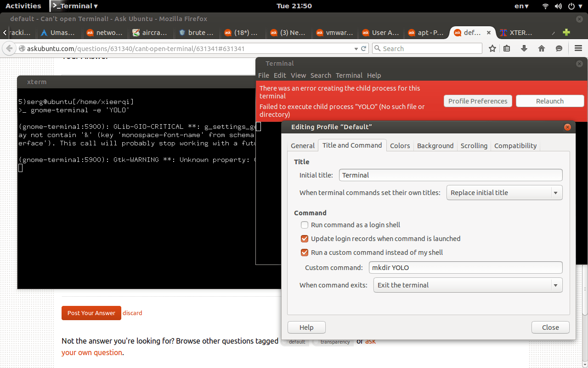Close the Editing Profile dialog with red X
The height and width of the screenshot is (368, 588).
click(567, 127)
